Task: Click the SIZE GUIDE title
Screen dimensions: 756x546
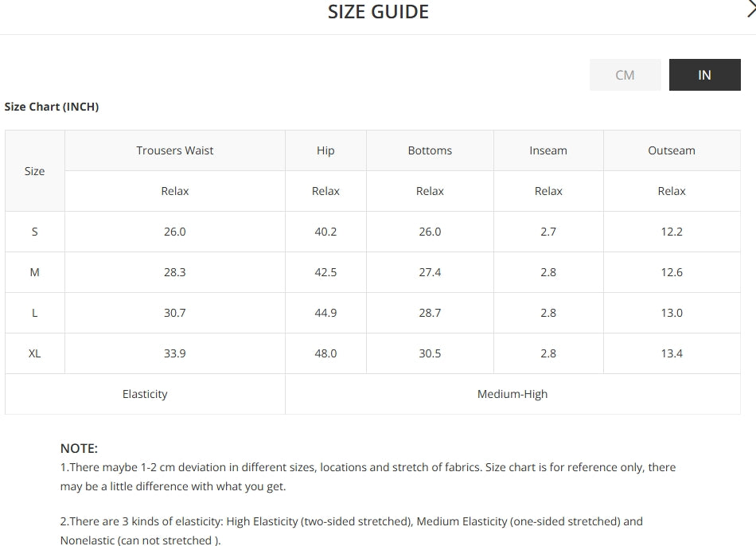Action: (x=379, y=12)
